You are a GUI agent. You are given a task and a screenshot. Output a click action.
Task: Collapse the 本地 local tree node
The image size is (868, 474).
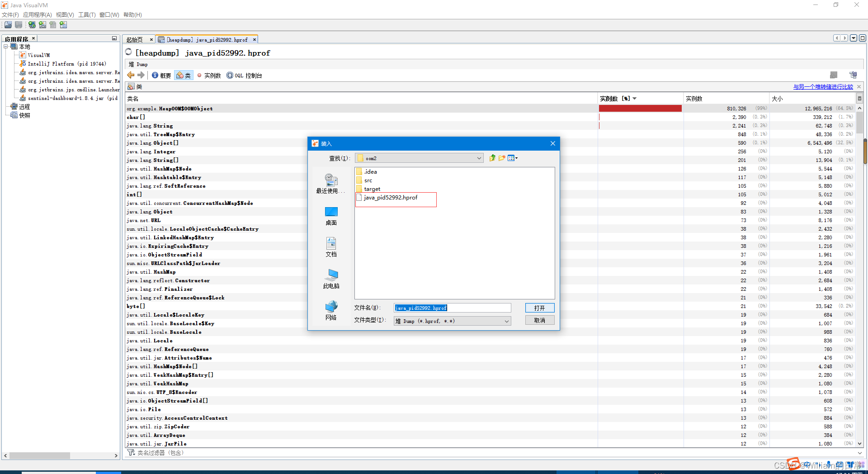click(6, 47)
